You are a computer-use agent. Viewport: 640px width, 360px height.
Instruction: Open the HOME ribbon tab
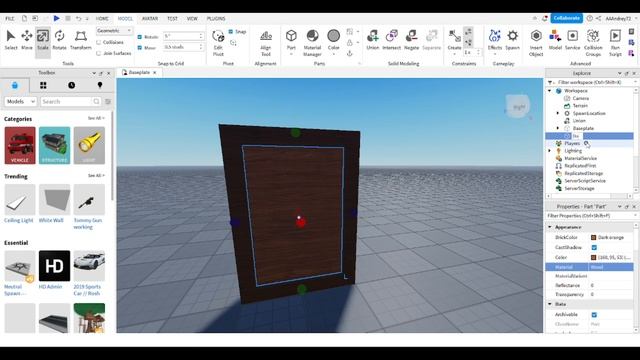pyautogui.click(x=102, y=18)
